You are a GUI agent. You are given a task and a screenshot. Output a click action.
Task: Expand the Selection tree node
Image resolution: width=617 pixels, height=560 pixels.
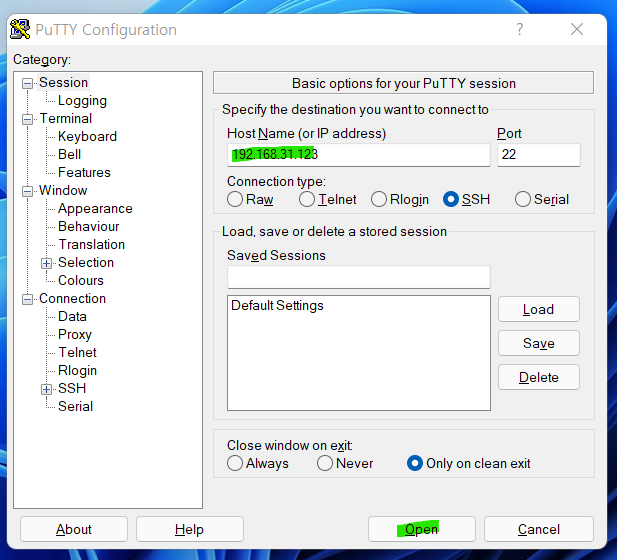click(x=46, y=263)
